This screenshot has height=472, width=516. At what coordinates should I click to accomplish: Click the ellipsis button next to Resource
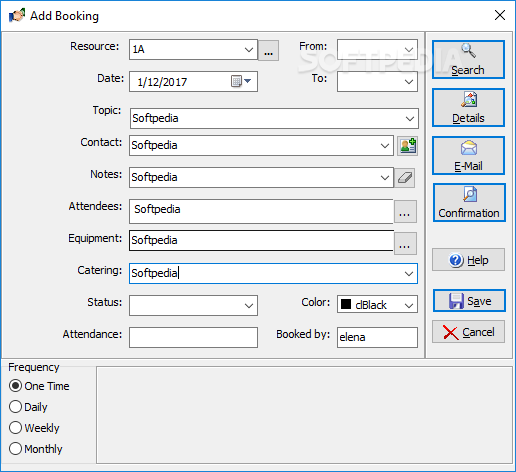point(269,50)
